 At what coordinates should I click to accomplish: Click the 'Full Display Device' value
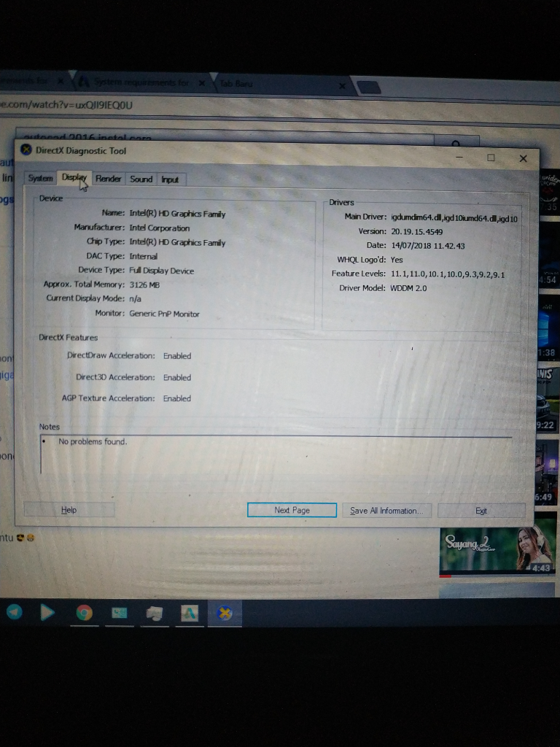pos(161,271)
